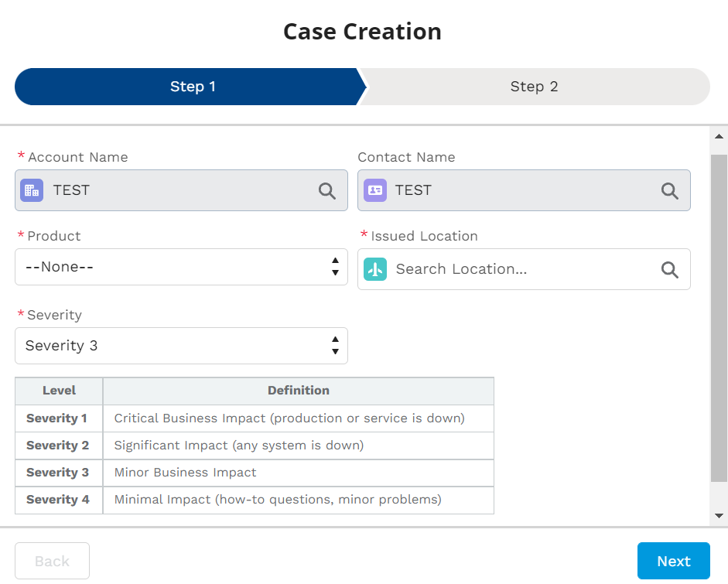
Task: Click the scrollbar up arrow
Action: click(719, 137)
